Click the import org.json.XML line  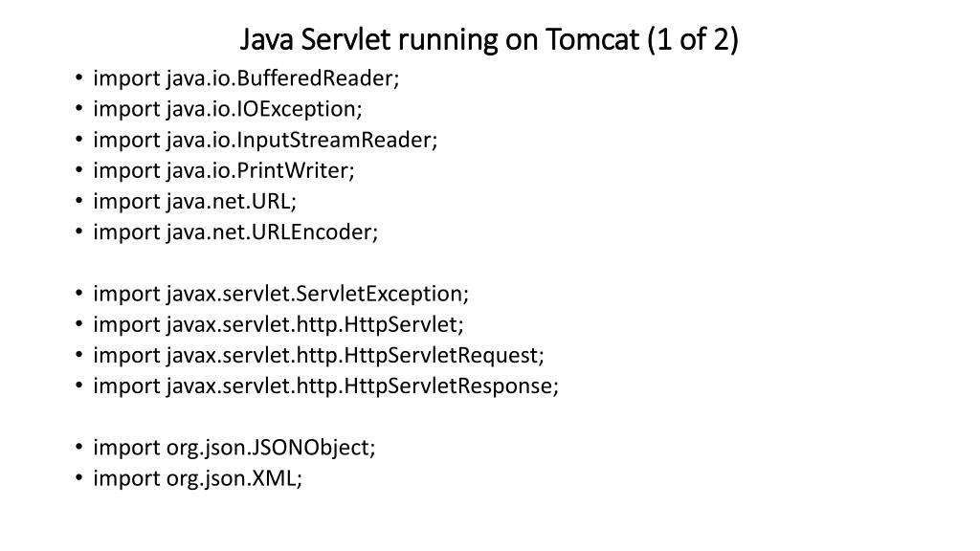click(197, 478)
